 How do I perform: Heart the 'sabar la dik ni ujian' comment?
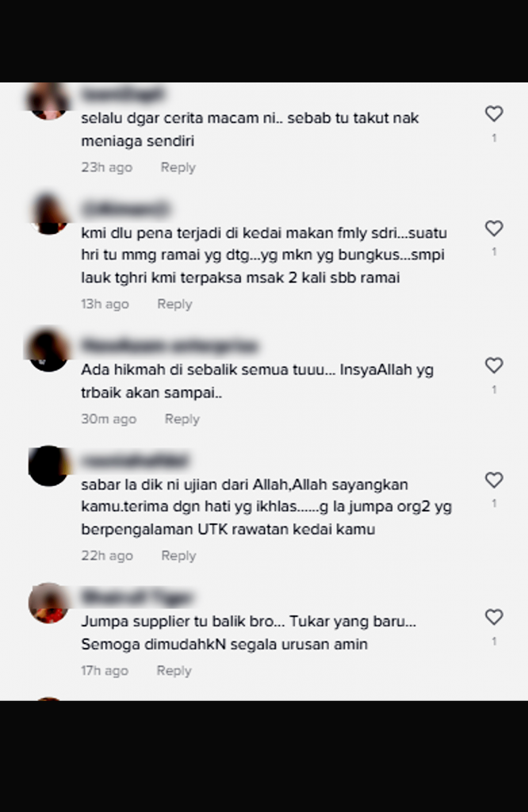coord(494,480)
